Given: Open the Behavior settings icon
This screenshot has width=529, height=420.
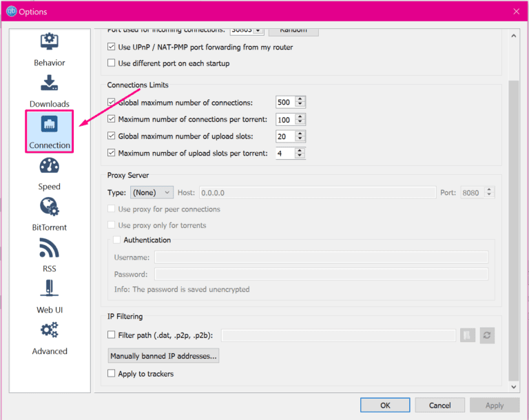Looking at the screenshot, I should (50, 41).
